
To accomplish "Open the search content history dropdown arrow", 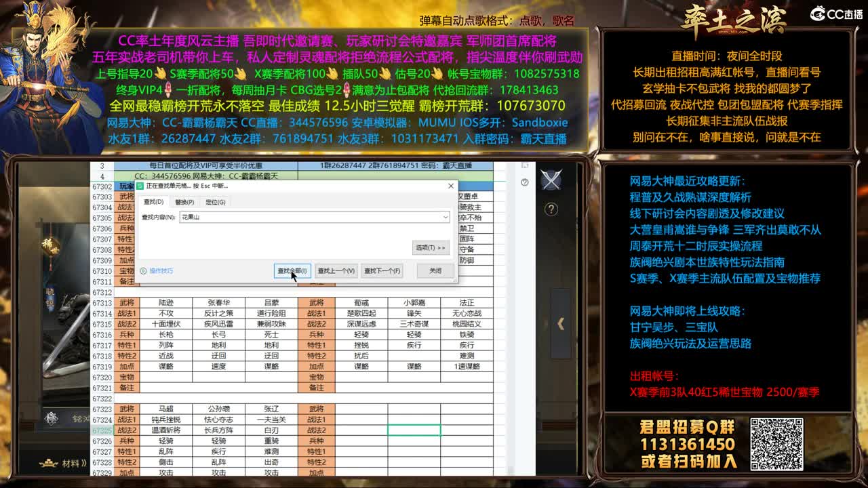I will click(x=446, y=217).
